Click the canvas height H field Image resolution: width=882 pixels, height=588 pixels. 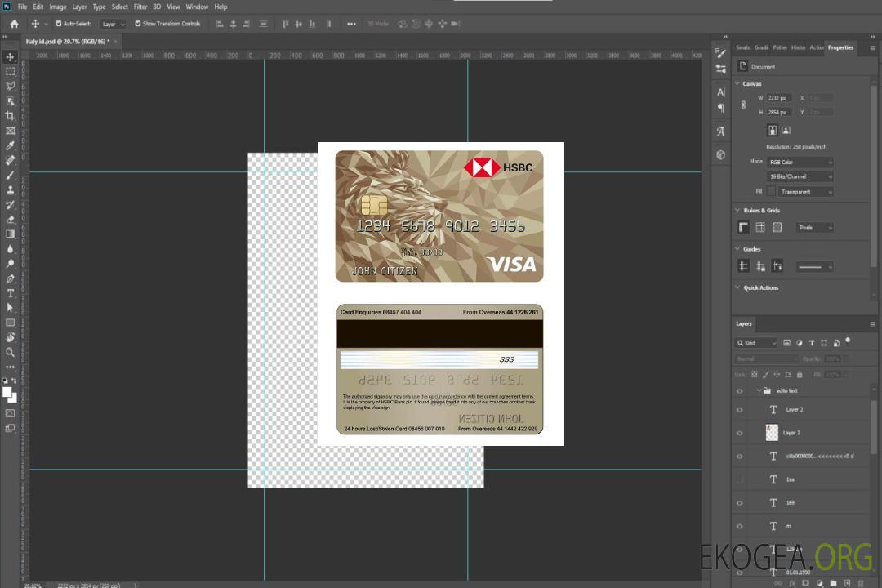tap(779, 113)
